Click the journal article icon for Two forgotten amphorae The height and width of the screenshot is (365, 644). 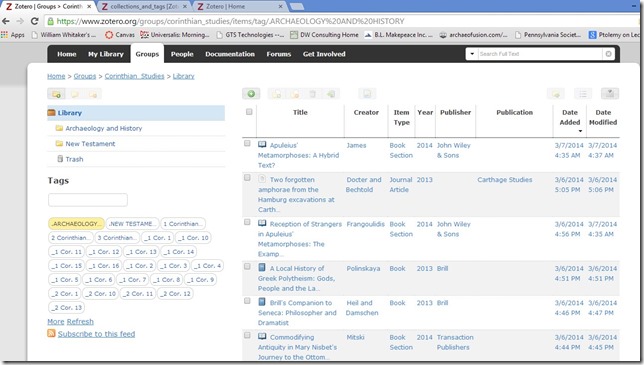click(x=262, y=179)
